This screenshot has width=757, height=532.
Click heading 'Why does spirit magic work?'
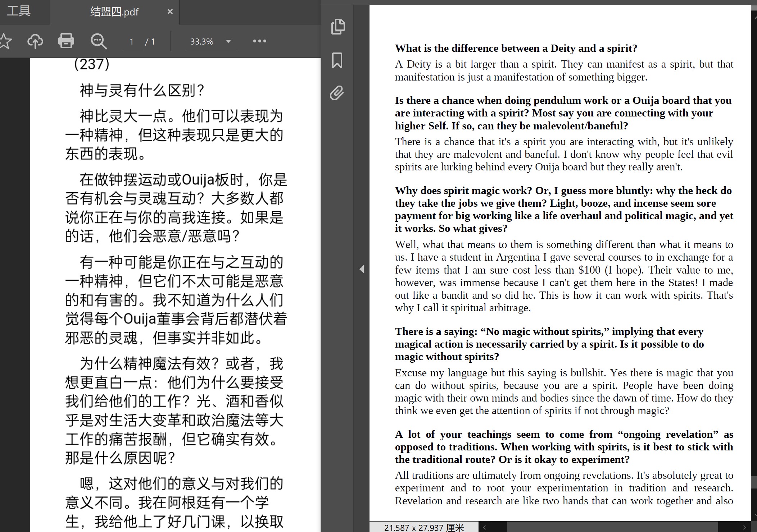564,209
